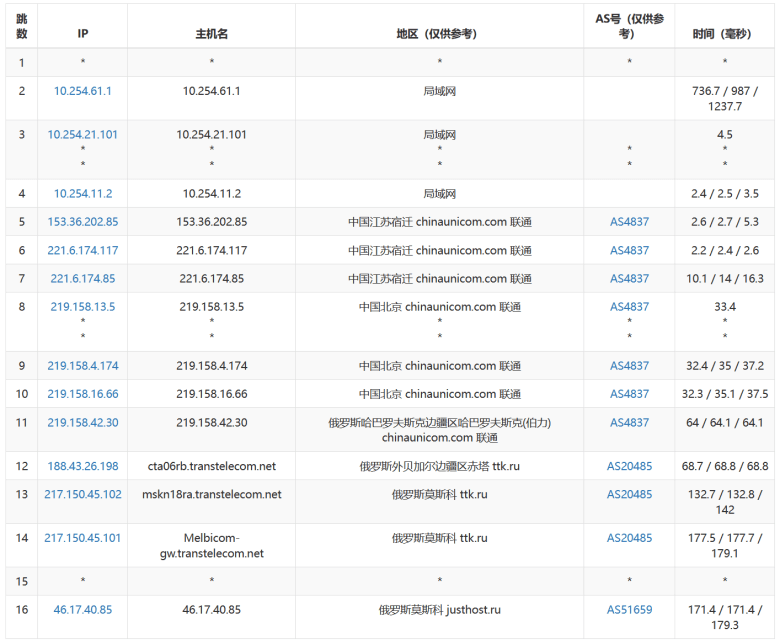Viewport: 780px width, 644px height.
Task: Open IP link 10.254.61.1
Action: pos(83,92)
